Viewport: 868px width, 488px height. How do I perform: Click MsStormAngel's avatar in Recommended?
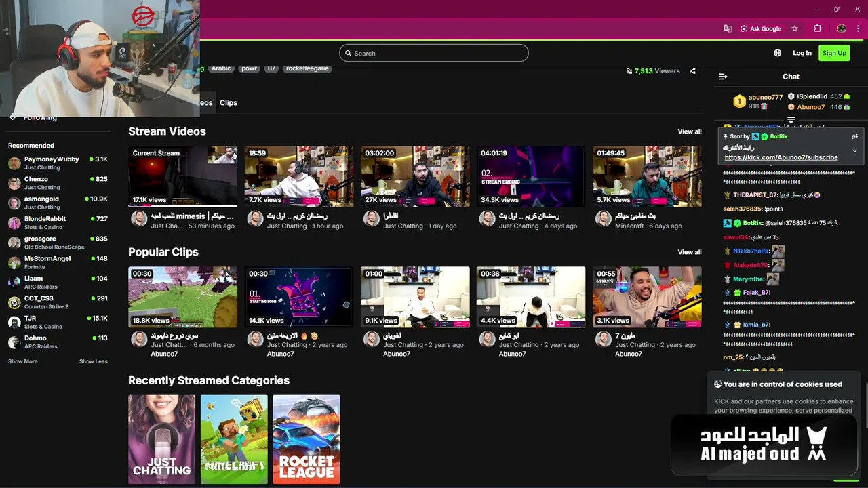click(x=14, y=262)
